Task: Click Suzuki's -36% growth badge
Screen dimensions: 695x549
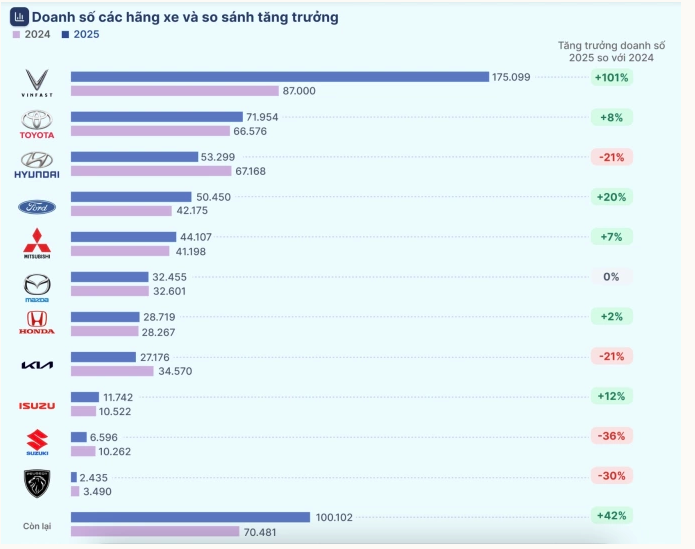Action: coord(612,436)
